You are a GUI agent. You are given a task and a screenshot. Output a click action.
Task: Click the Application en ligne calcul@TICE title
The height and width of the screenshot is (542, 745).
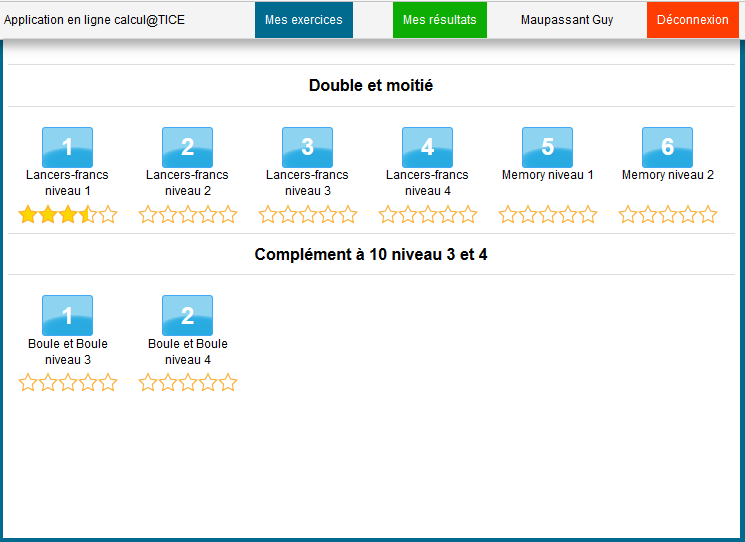94,20
